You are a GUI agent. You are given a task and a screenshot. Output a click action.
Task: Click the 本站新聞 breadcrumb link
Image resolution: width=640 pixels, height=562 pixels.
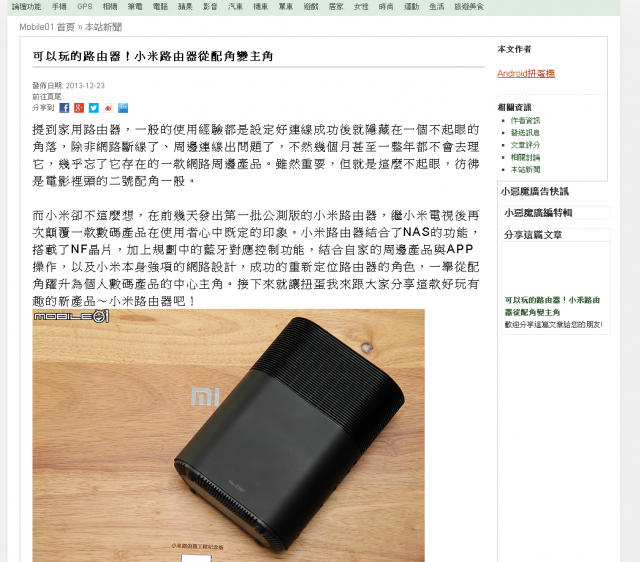pos(103,27)
